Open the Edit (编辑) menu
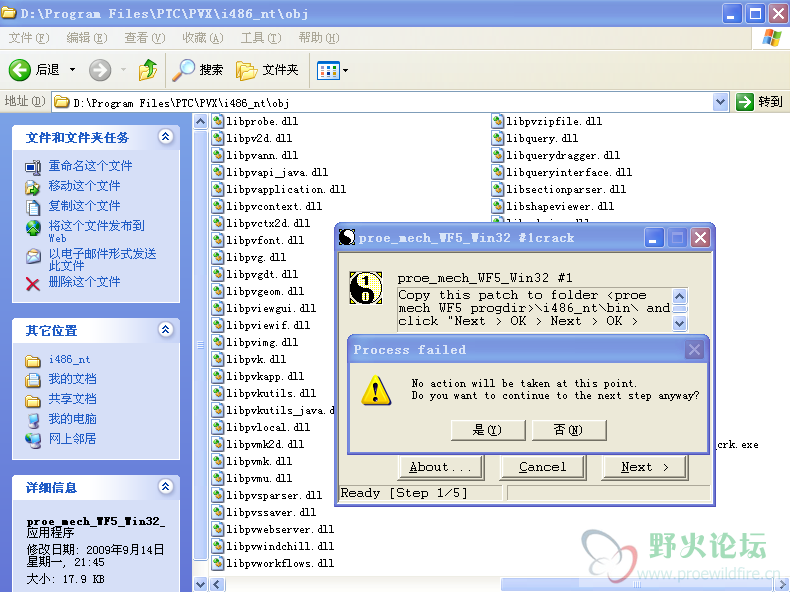 (87, 38)
